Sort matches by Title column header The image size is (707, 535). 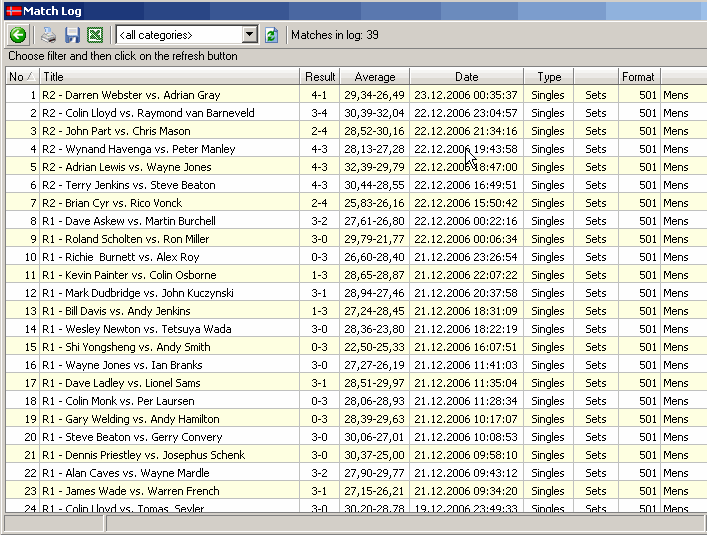(170, 77)
